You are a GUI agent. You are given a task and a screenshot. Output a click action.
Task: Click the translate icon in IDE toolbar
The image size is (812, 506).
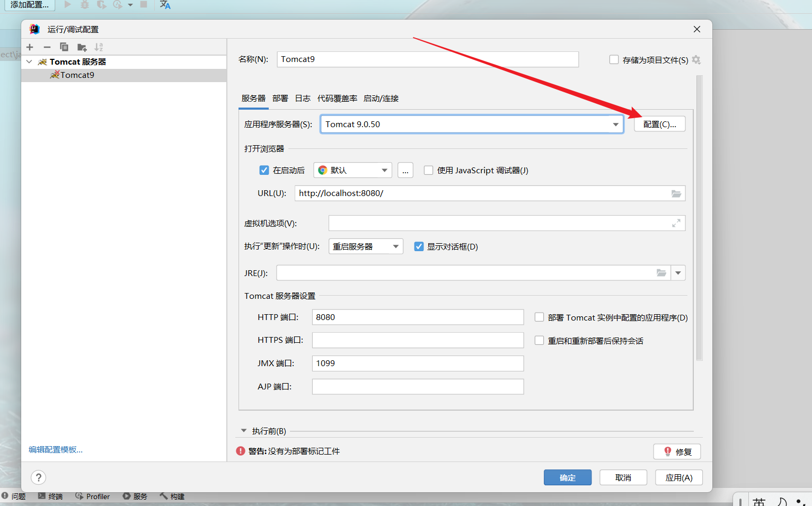coord(165,5)
